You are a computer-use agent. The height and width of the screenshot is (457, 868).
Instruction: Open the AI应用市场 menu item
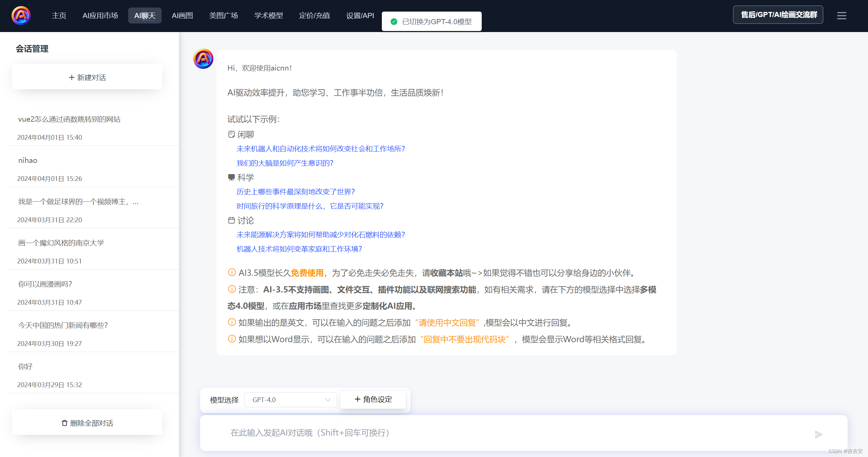(x=100, y=16)
